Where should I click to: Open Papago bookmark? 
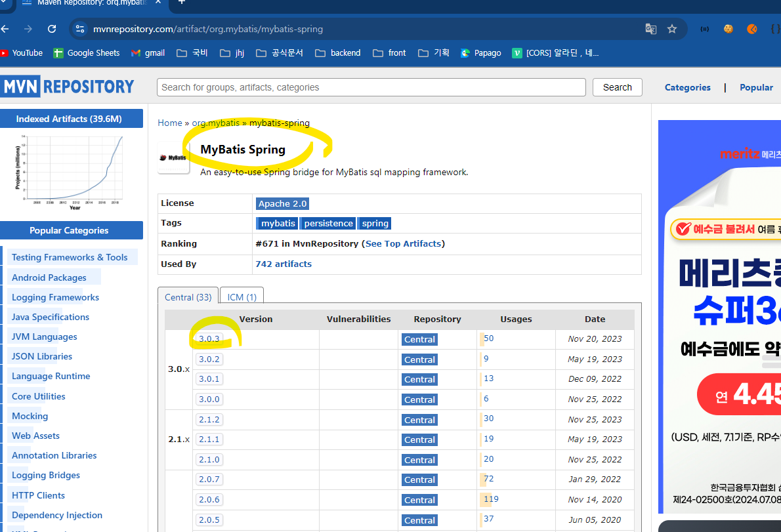(481, 52)
